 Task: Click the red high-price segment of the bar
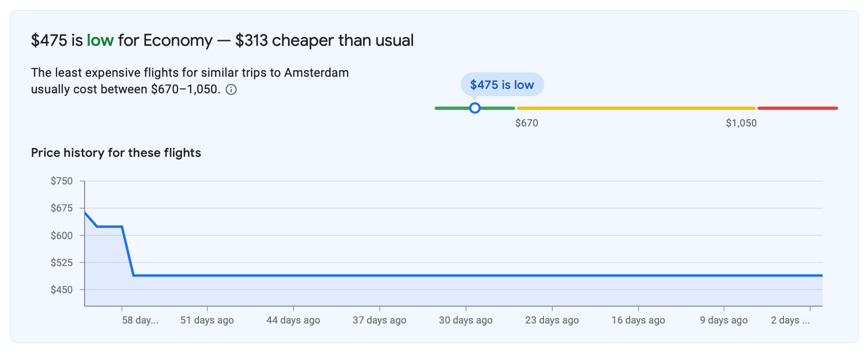tap(797, 108)
